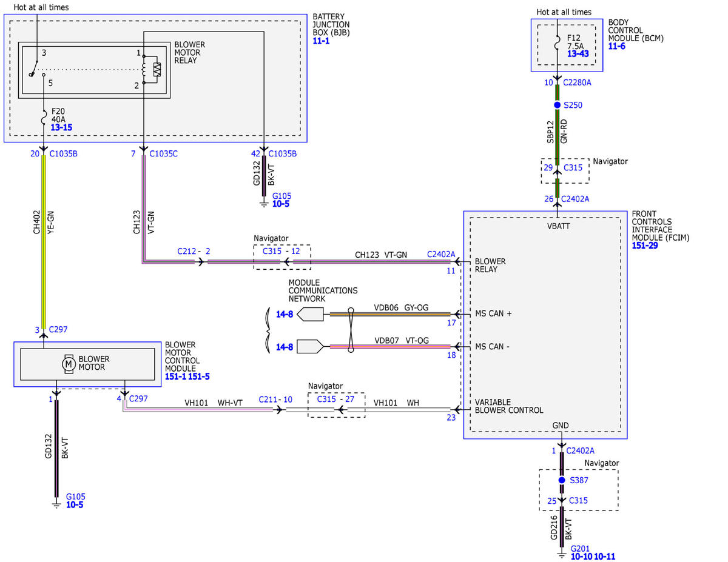728x562 pixels.
Task: Select the G201 ground label
Action: [580, 548]
